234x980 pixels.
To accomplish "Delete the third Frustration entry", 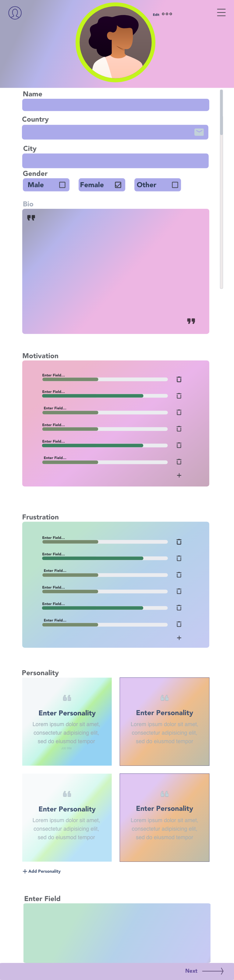I will [x=179, y=575].
